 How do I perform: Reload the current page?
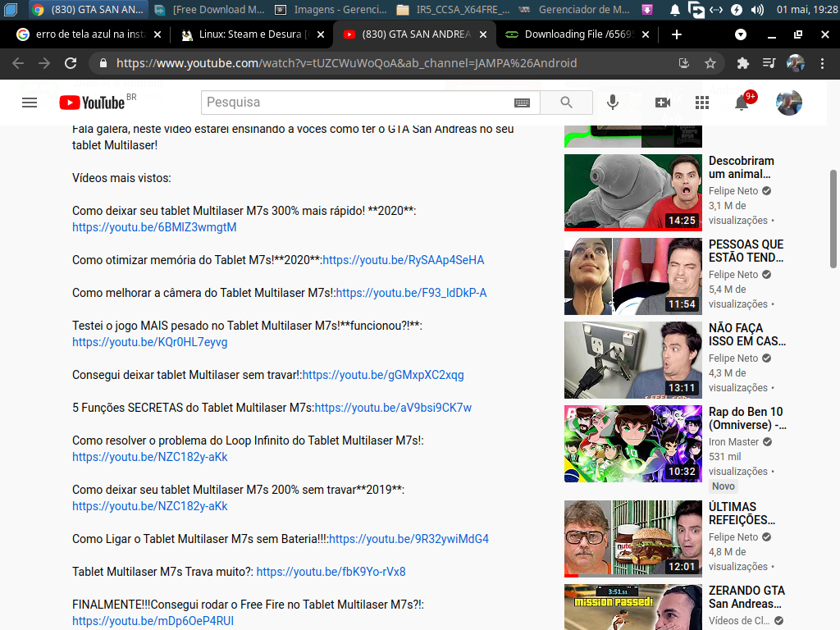tap(71, 63)
